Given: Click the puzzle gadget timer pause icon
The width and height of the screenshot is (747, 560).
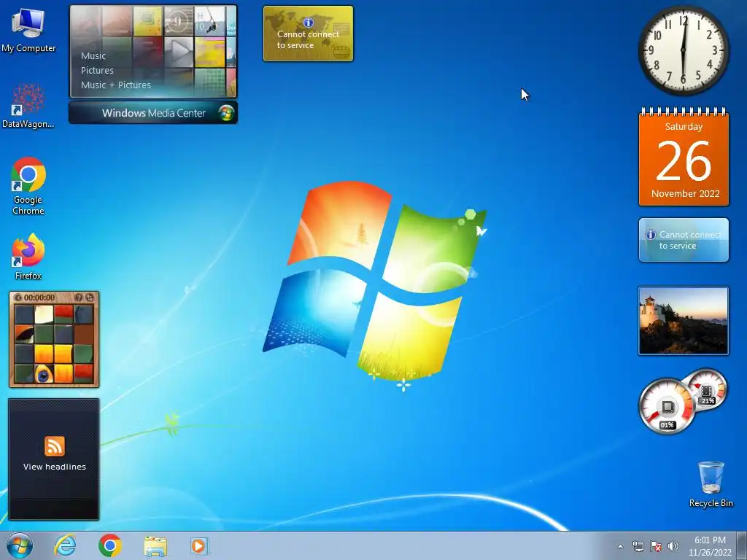Looking at the screenshot, I should click(x=18, y=297).
